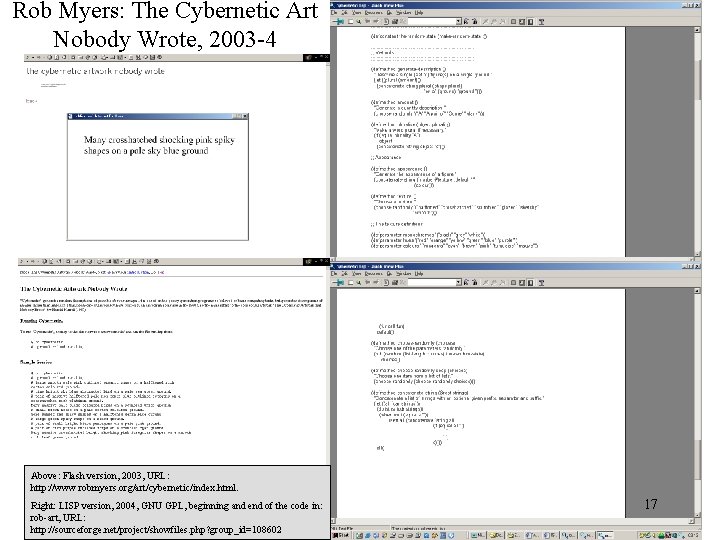The image size is (720, 540).
Task: Click upper editor vertical scrollbar up arrow
Action: coord(698,30)
